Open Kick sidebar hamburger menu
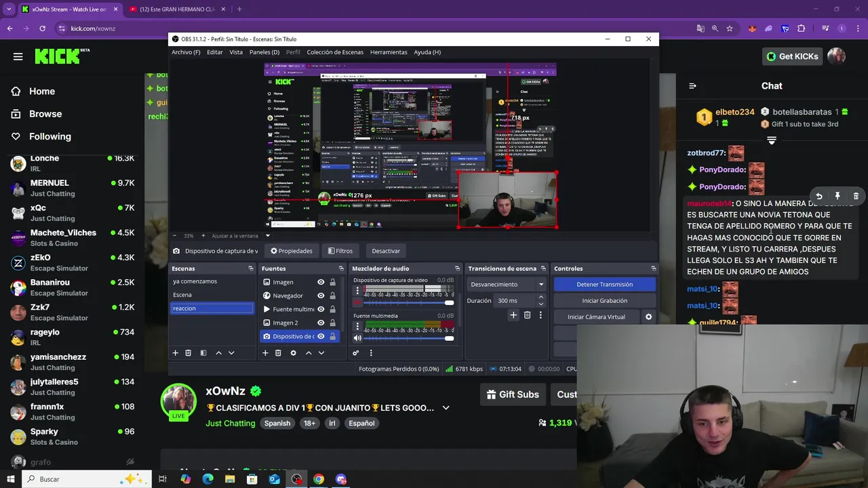This screenshot has width=868, height=488. (18, 56)
